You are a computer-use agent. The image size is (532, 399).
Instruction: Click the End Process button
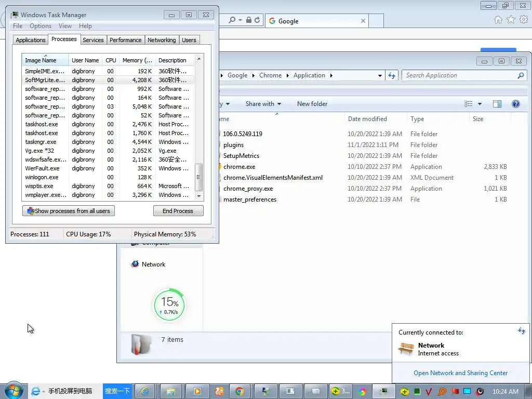pos(178,211)
